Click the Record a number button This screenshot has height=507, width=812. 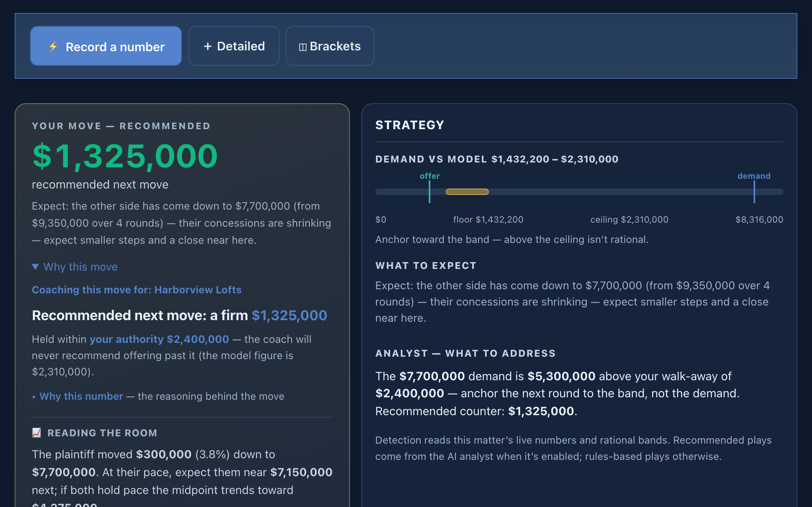(106, 46)
